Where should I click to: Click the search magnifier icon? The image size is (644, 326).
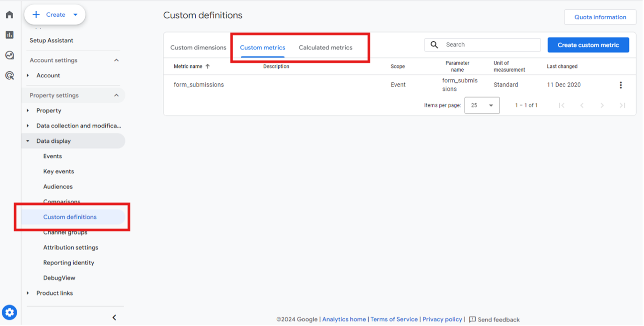pos(434,44)
